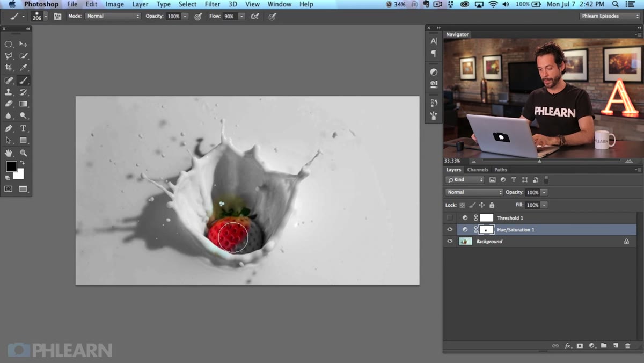The width and height of the screenshot is (644, 363).
Task: Select the Hand tool
Action: click(9, 153)
